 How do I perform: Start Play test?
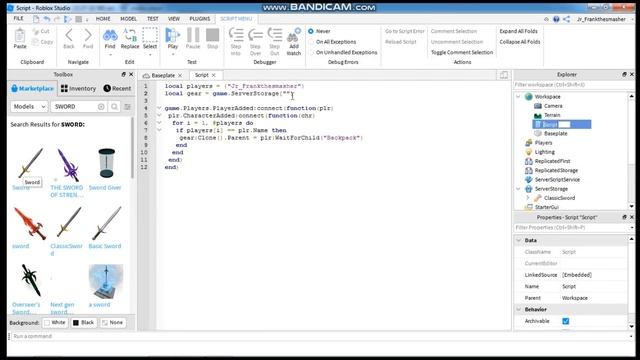point(173,36)
